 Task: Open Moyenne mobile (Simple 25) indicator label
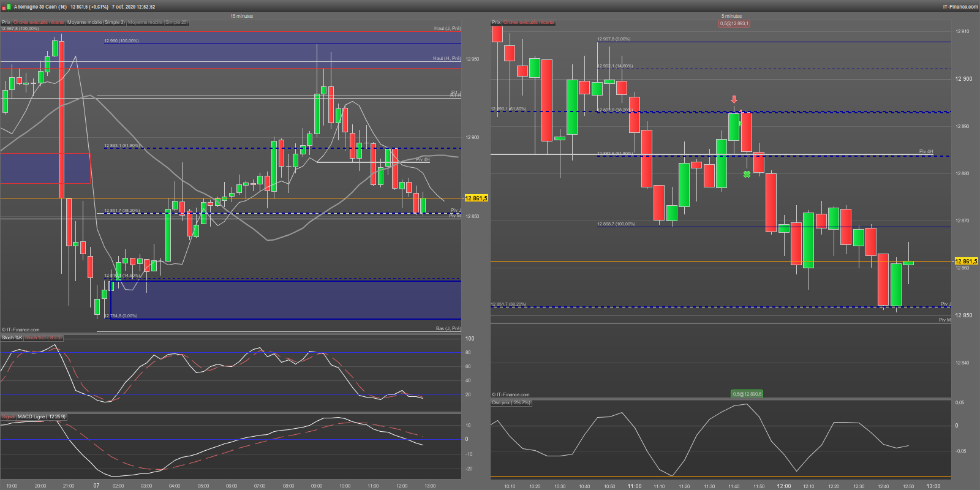tap(158, 23)
